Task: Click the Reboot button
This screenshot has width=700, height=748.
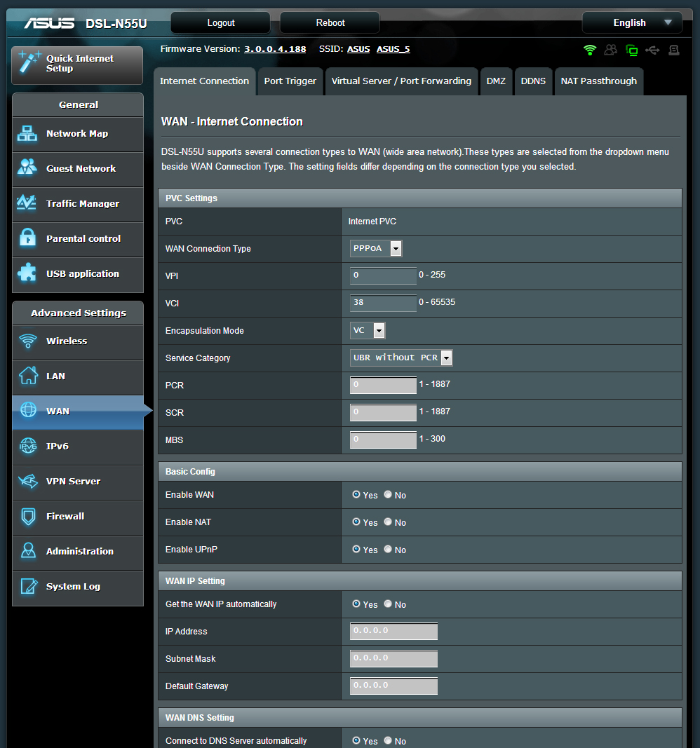Action: (329, 22)
